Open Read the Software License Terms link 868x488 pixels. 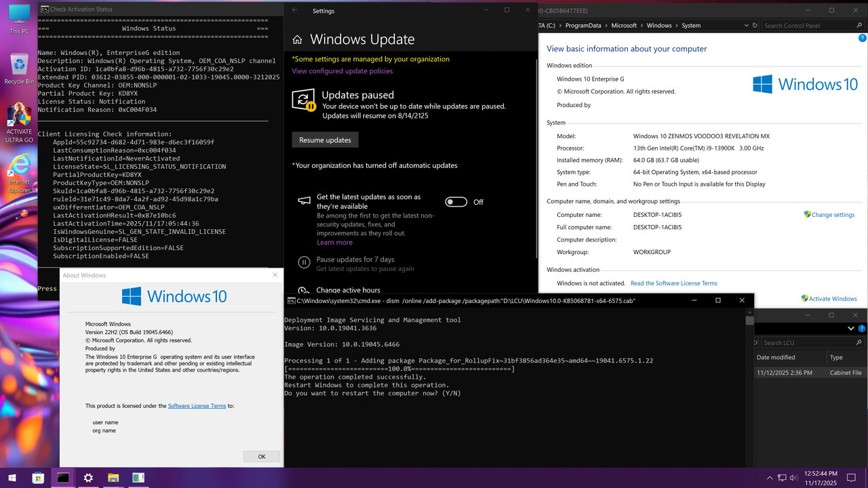(x=673, y=283)
